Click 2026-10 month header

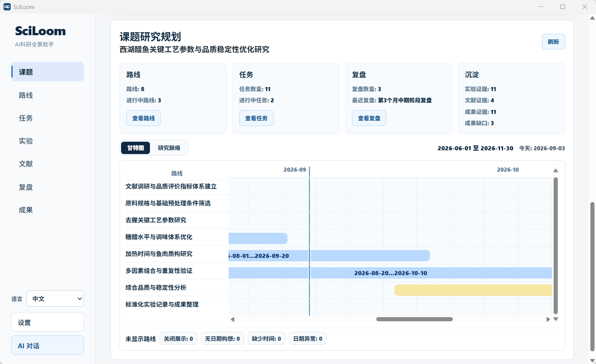click(x=508, y=170)
